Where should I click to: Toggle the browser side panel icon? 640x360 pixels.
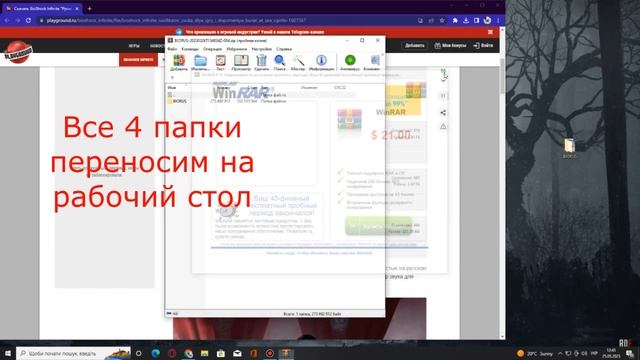(x=476, y=20)
